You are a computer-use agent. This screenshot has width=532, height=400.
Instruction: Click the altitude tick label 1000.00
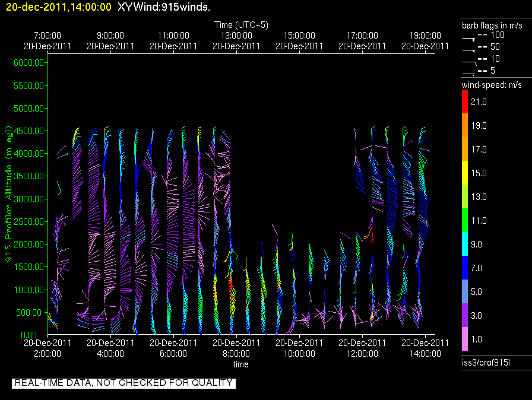(29, 290)
